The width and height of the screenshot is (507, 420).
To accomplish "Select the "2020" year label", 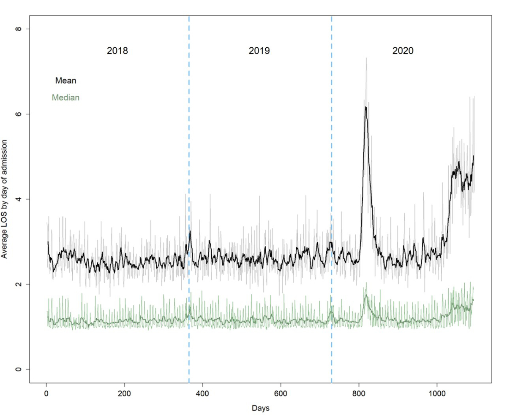I will [x=403, y=51].
